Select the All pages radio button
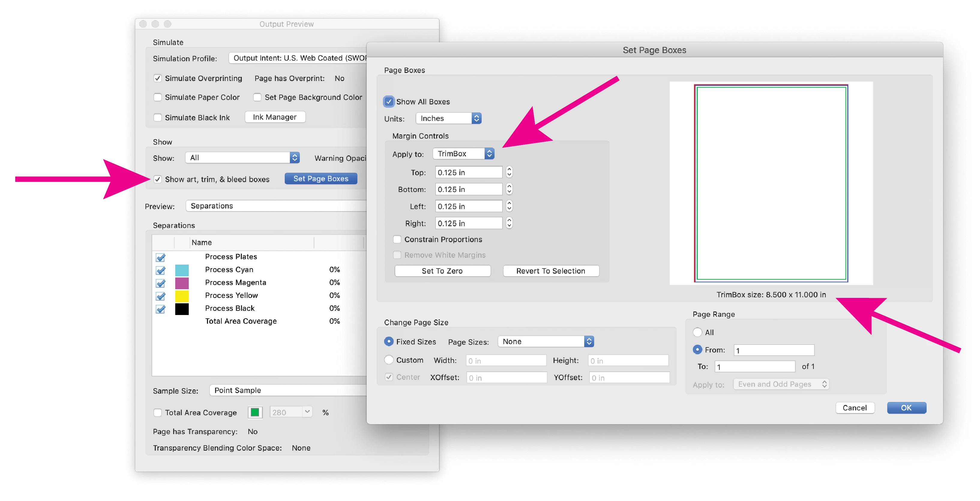 click(x=697, y=332)
